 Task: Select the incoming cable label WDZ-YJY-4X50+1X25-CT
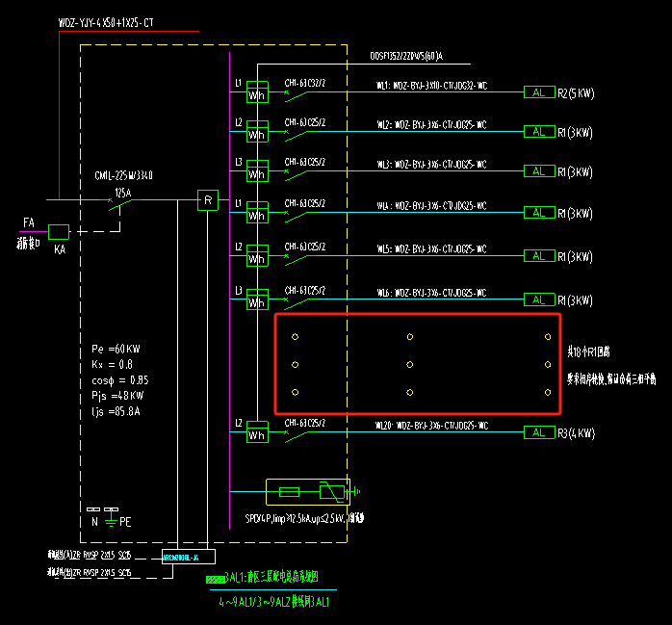coord(106,23)
